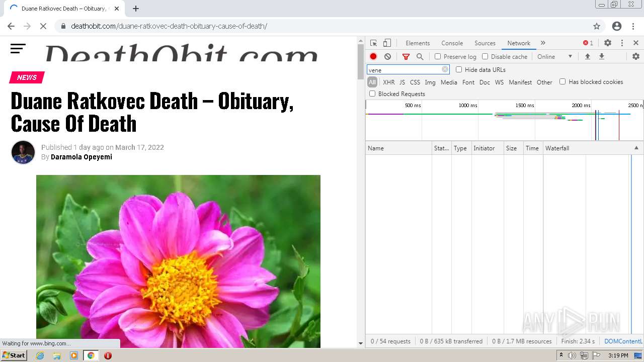644x362 pixels.
Task: Check Has blocked cookies
Action: point(562,81)
